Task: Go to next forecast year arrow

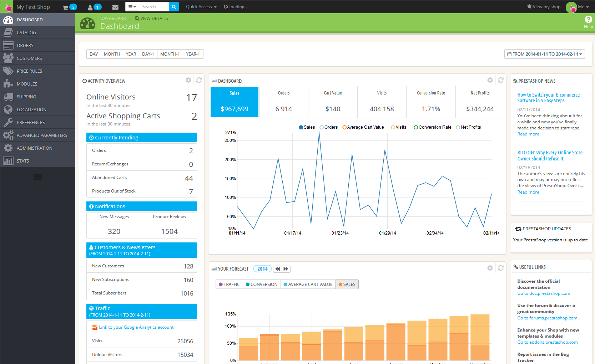Action: pos(286,269)
